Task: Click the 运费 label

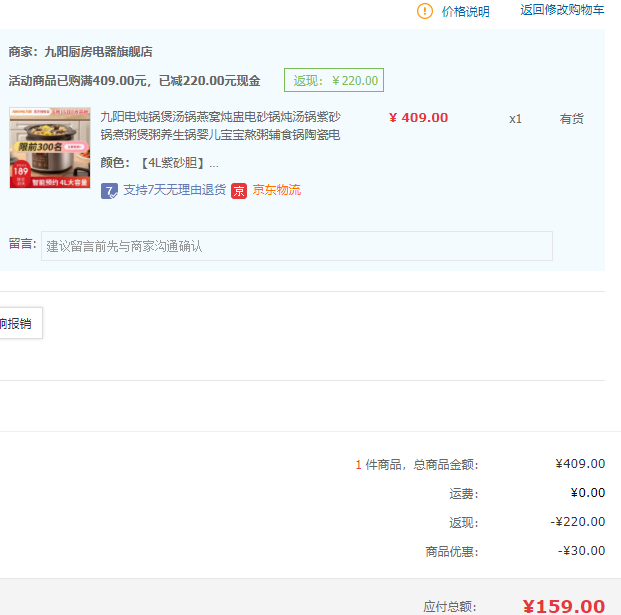Action: [464, 493]
